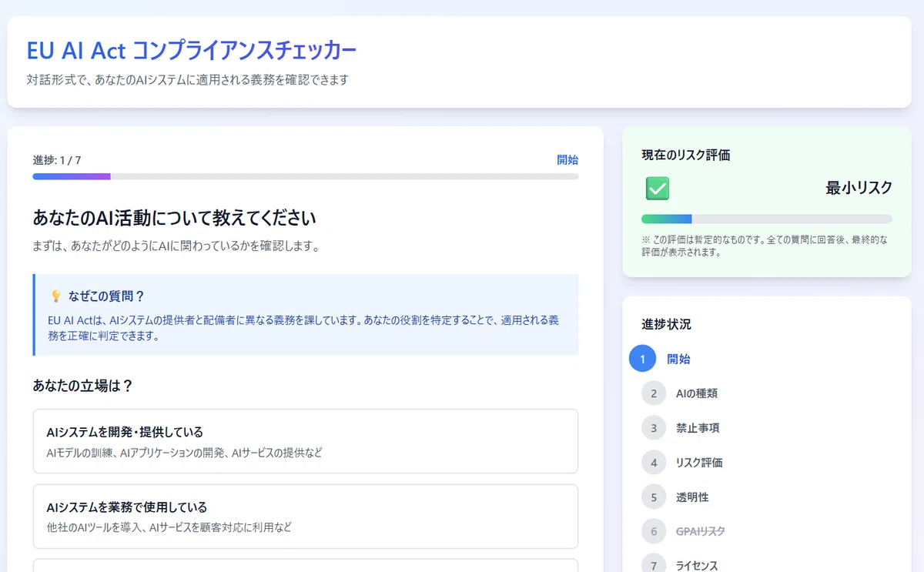
Task: Click the あなたの立場は？ question label
Action: click(x=83, y=386)
